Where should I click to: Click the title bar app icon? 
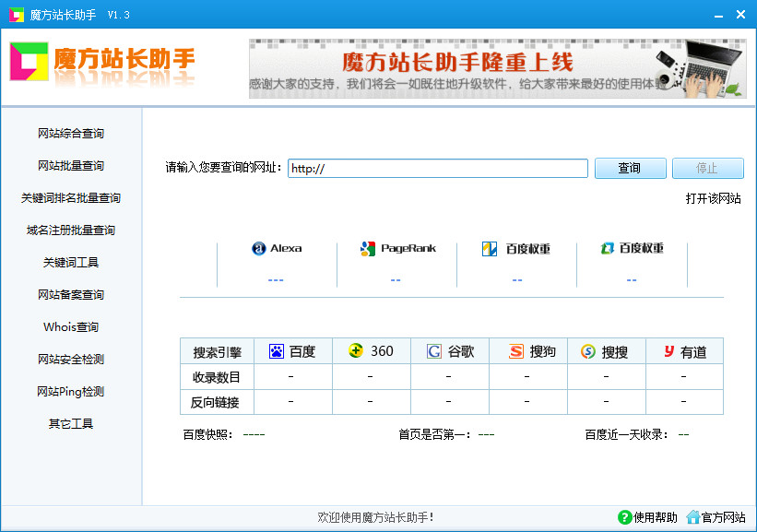pyautogui.click(x=17, y=15)
